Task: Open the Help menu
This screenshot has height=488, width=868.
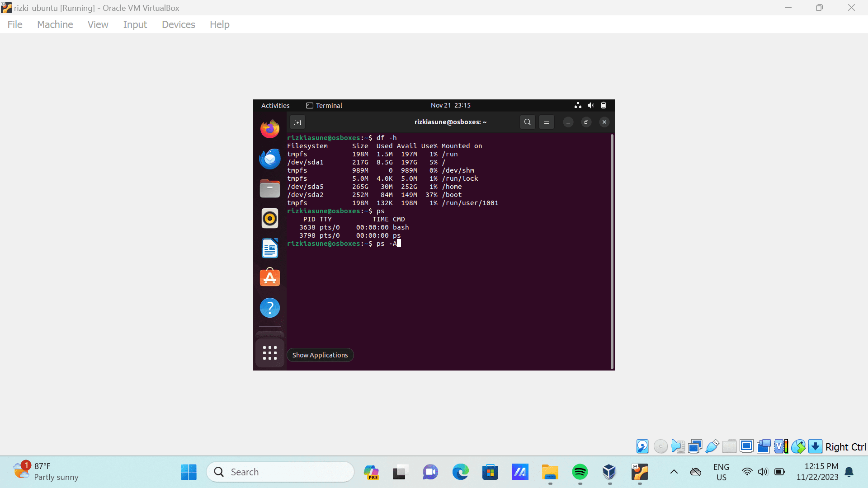Action: 220,24
